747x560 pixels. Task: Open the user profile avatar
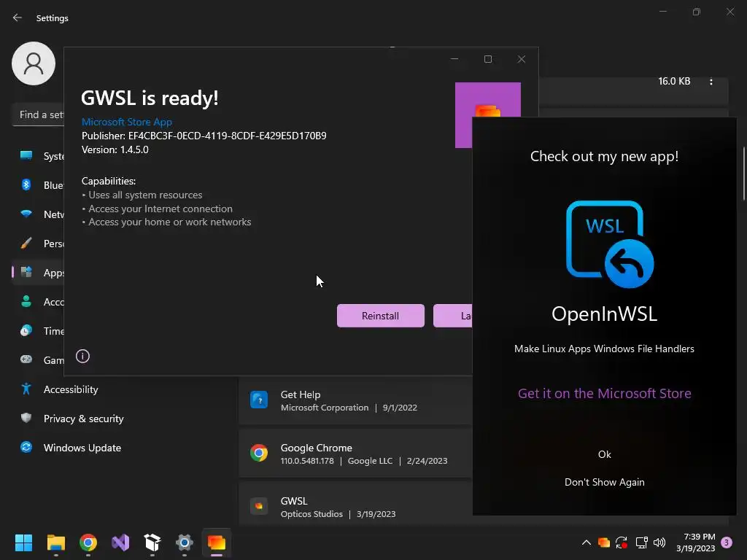(34, 63)
